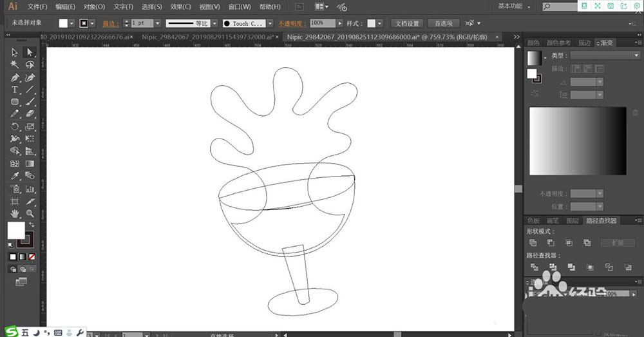Screen dimensions: 644x337
Task: Pick the Shape Builder tool
Action: (15, 151)
